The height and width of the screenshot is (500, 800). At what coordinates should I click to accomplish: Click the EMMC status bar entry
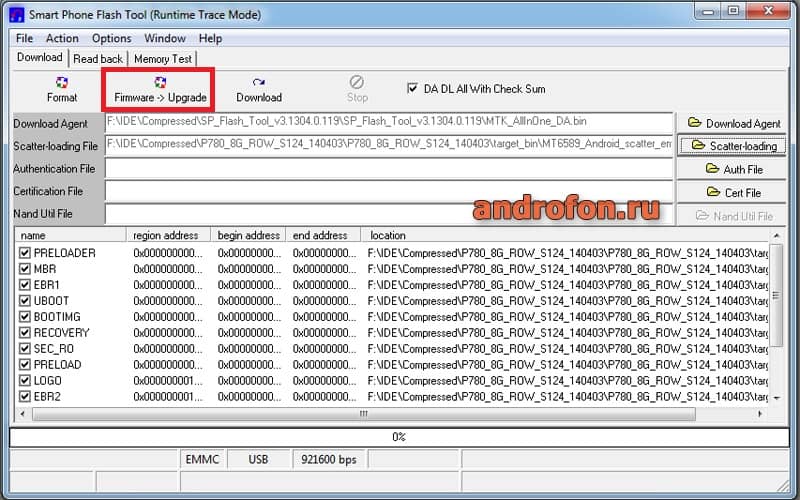[202, 459]
